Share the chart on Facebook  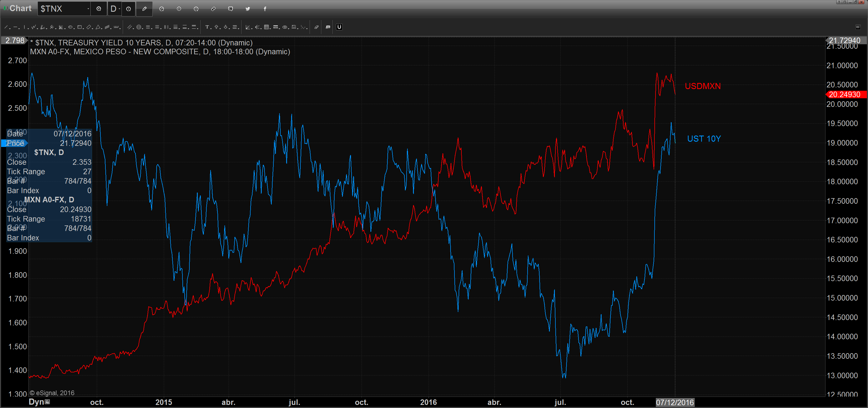pos(265,9)
